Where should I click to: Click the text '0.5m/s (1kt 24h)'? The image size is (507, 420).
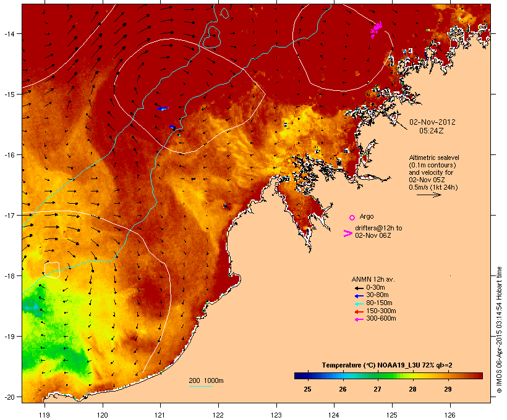coord(433,187)
